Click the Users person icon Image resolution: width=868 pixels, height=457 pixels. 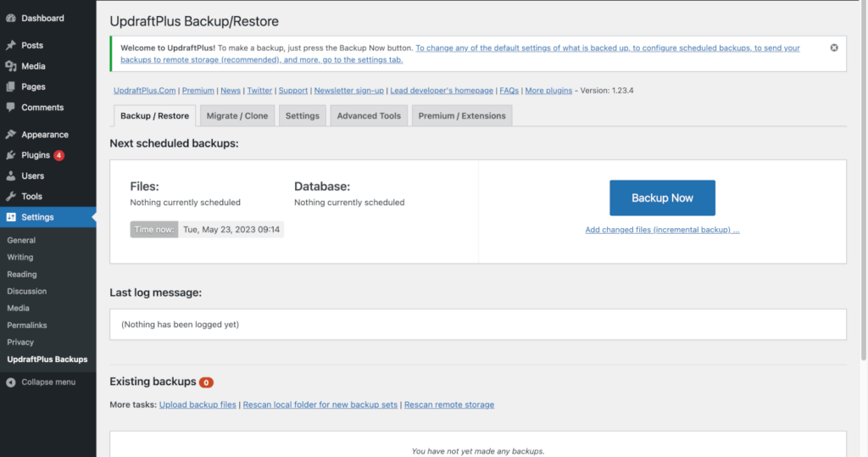10,176
